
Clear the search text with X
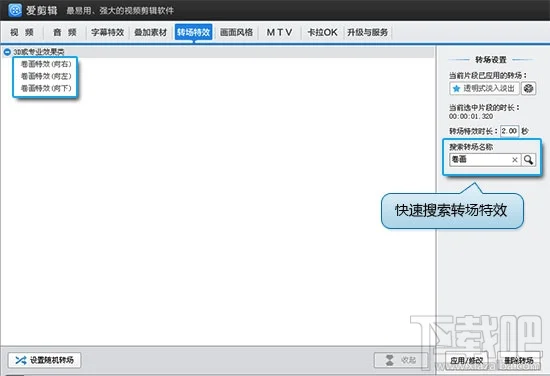515,160
